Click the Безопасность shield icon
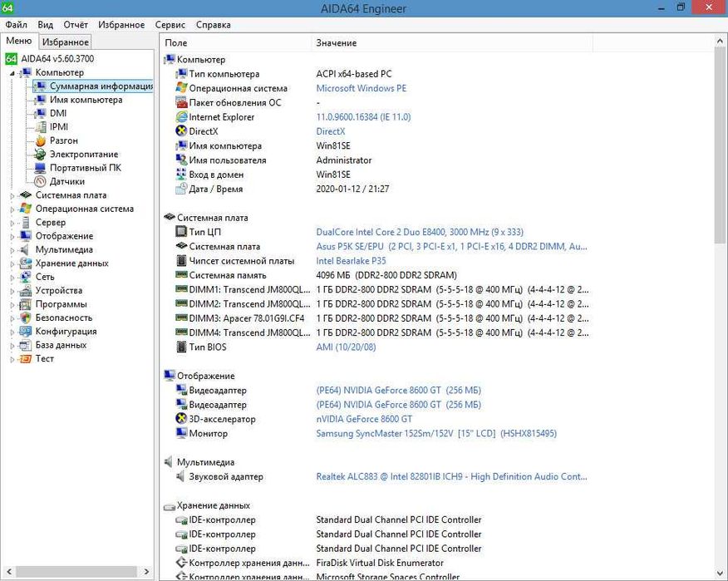728x581 pixels. tap(26, 318)
